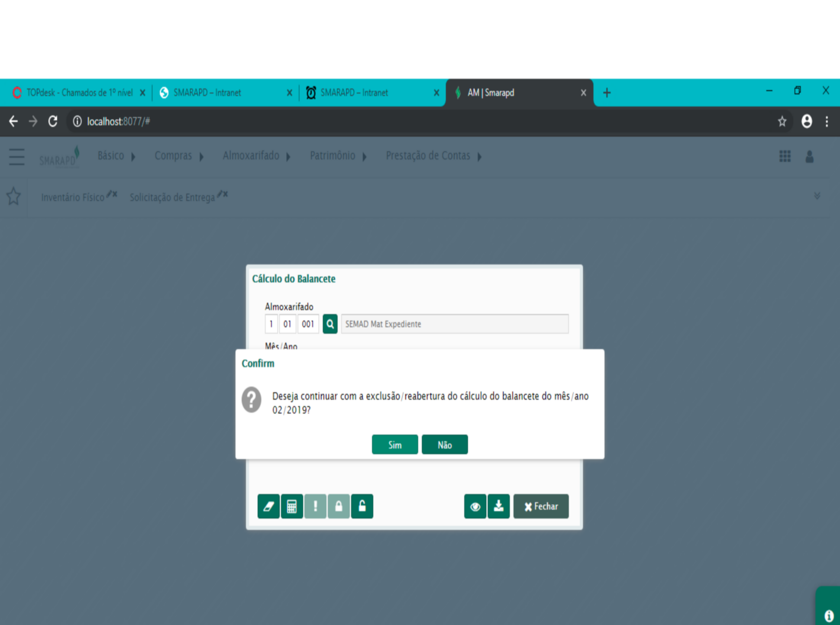Click the SEMAD Mat Expediente field
840x625 pixels.
[455, 324]
